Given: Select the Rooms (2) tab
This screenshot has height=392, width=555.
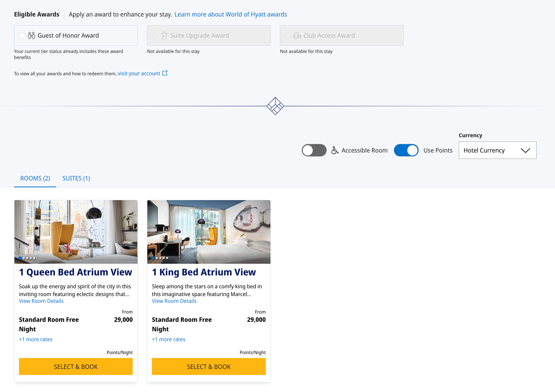Looking at the screenshot, I should pos(35,178).
